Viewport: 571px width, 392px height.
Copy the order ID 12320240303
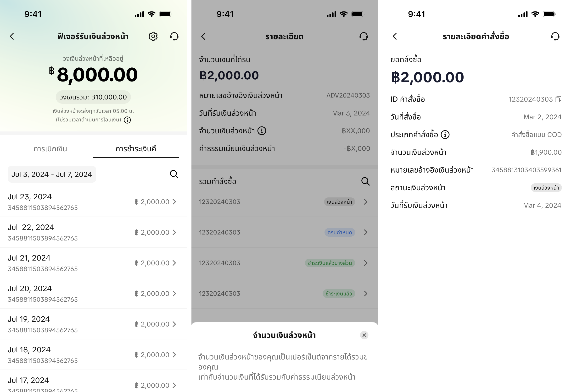[558, 99]
